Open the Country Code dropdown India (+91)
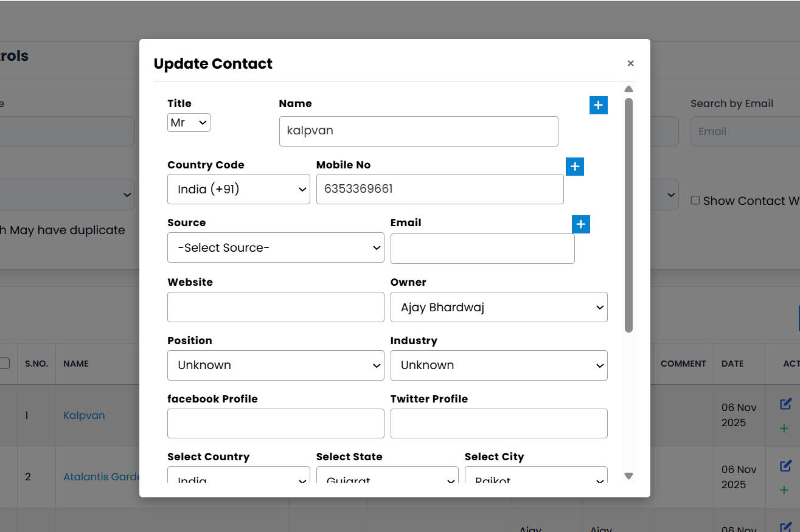Image resolution: width=800 pixels, height=532 pixels. coord(238,189)
